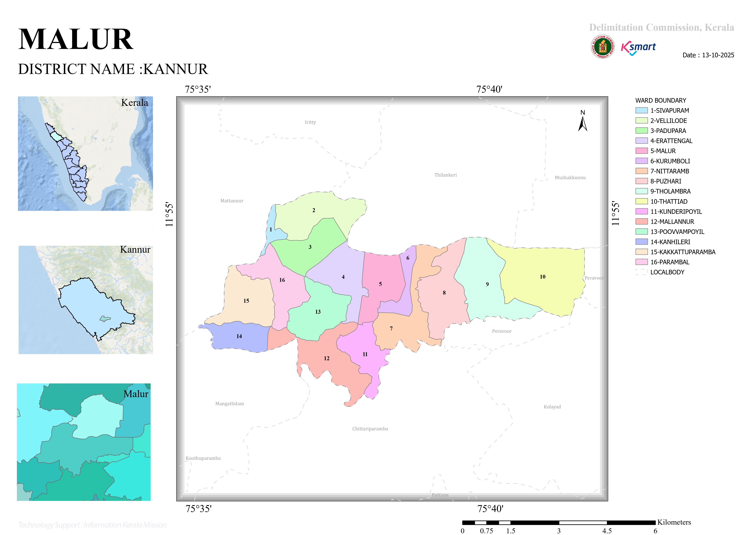Select ward 2 region on the map
Screen dimensions: 756x535
314,210
